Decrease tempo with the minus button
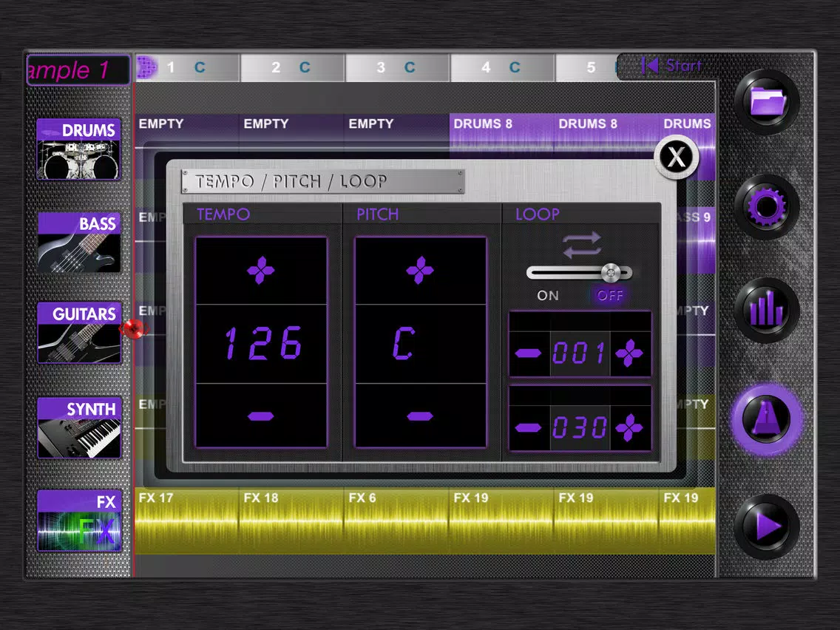 click(261, 416)
